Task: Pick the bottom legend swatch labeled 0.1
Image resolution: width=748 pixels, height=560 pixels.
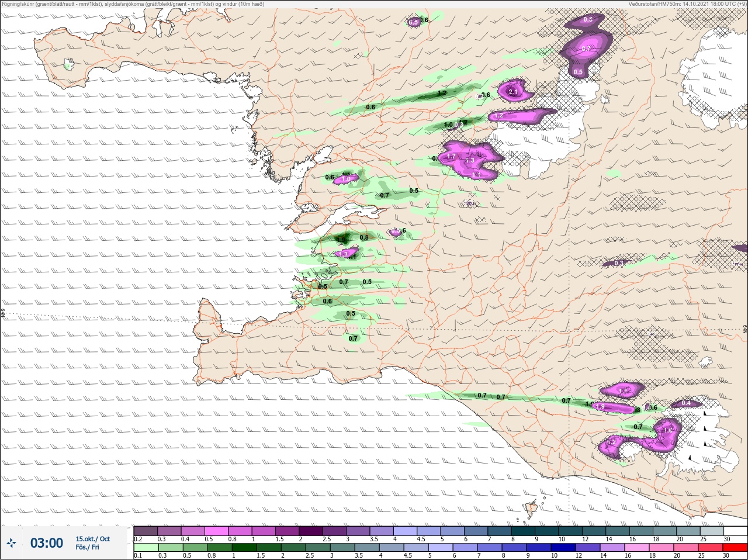Action: [x=146, y=548]
